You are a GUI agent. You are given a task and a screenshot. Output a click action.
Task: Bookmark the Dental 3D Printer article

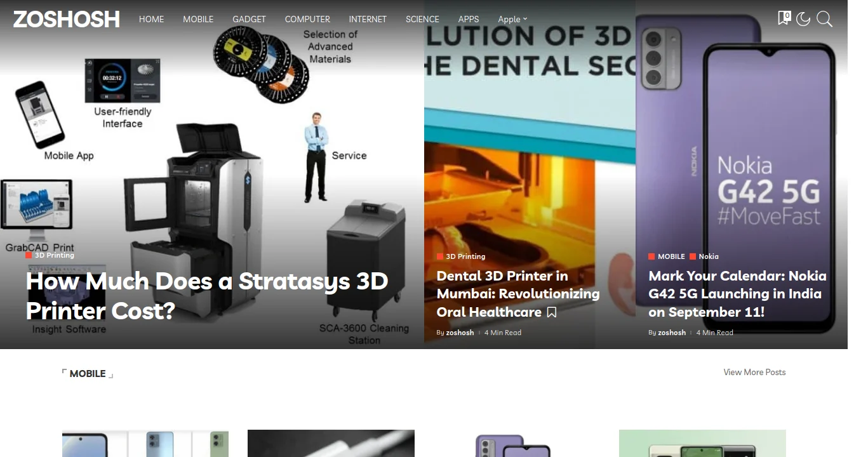[552, 312]
